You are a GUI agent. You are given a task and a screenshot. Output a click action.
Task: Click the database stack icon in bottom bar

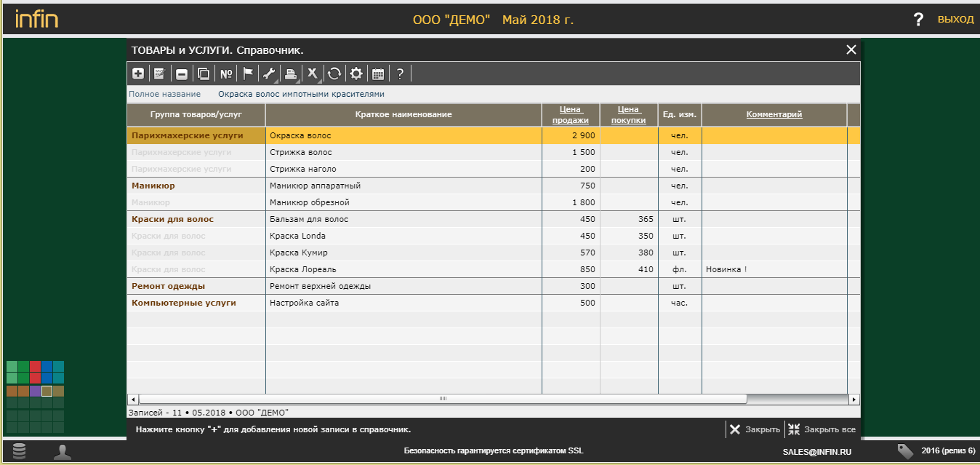(x=20, y=451)
